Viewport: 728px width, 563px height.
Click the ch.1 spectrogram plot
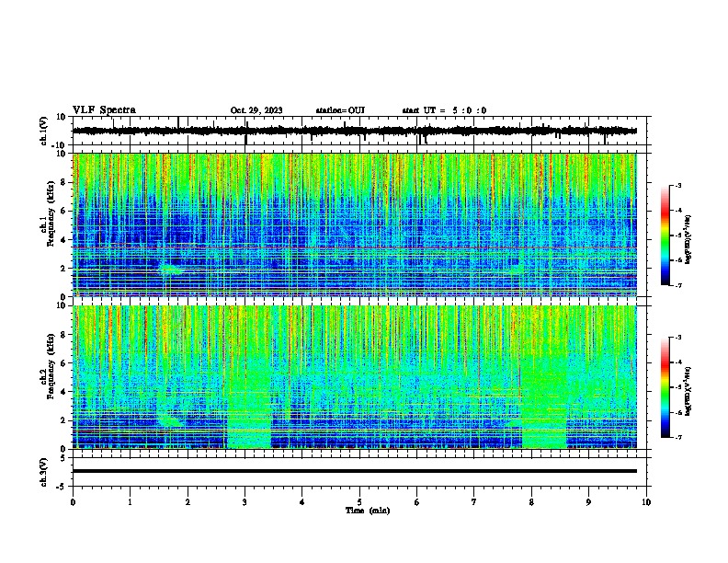pyautogui.click(x=355, y=224)
